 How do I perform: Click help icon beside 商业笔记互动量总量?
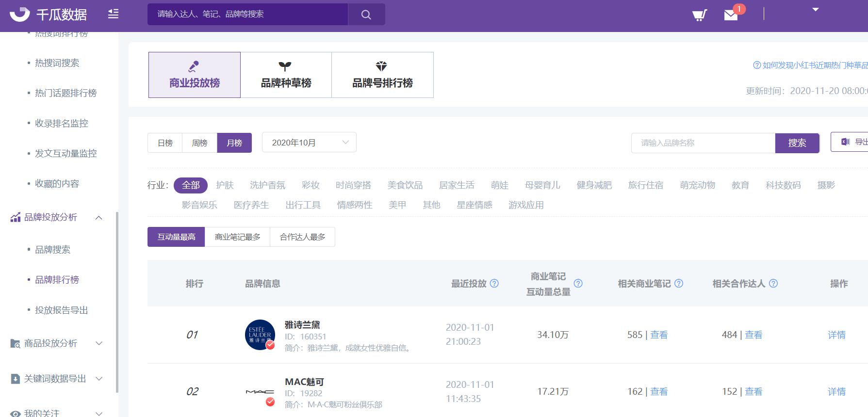pyautogui.click(x=578, y=284)
